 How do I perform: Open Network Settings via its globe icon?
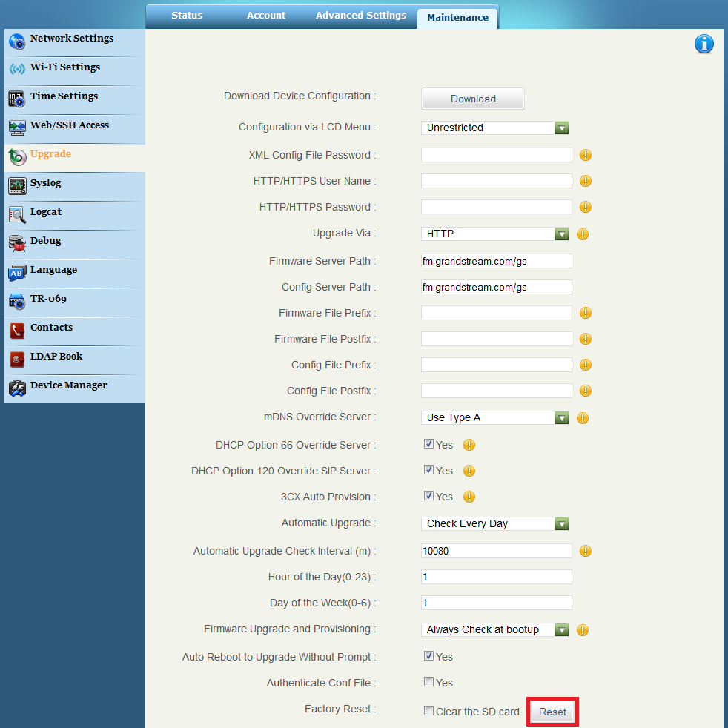tap(17, 42)
